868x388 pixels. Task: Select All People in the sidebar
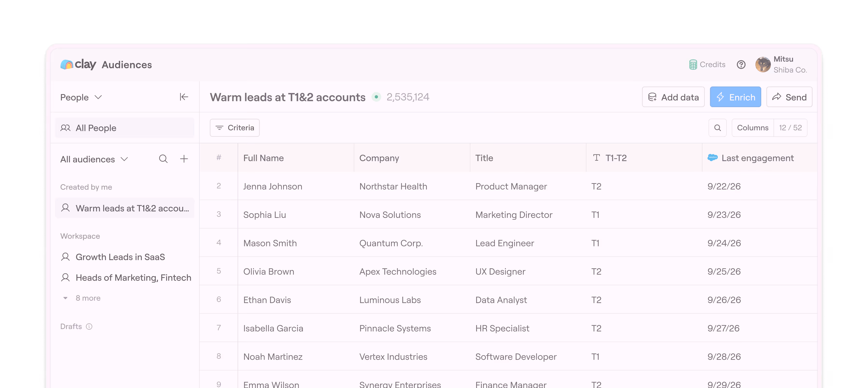coord(125,128)
